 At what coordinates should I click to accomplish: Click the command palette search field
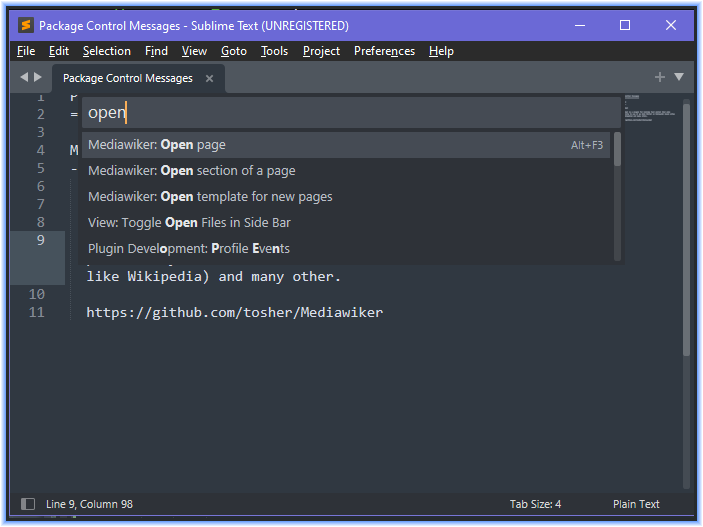pos(352,113)
